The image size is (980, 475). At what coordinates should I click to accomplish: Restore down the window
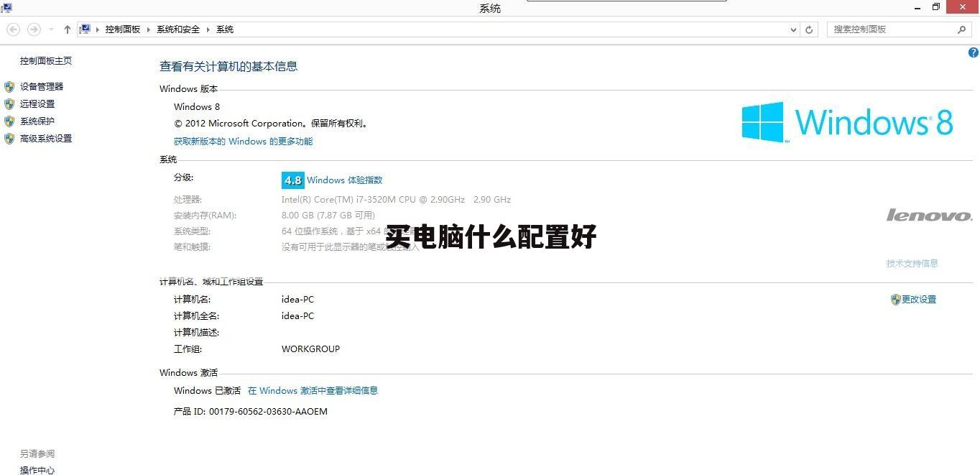pyautogui.click(x=936, y=7)
